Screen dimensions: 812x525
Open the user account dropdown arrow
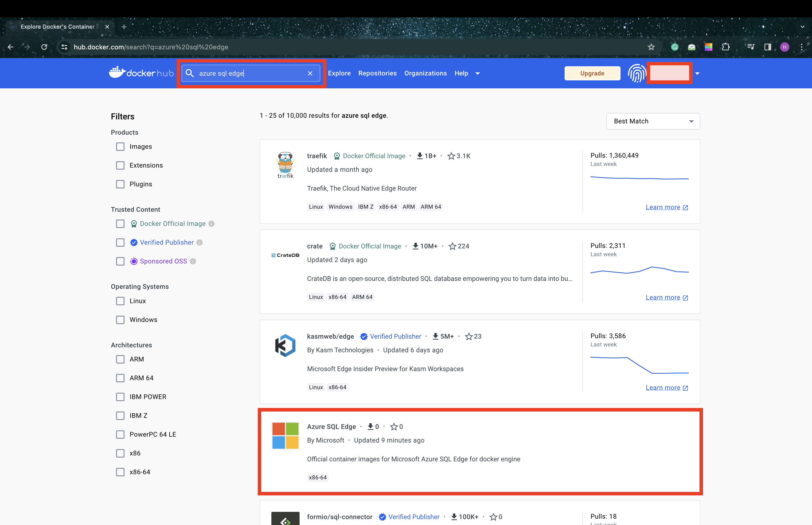click(697, 73)
